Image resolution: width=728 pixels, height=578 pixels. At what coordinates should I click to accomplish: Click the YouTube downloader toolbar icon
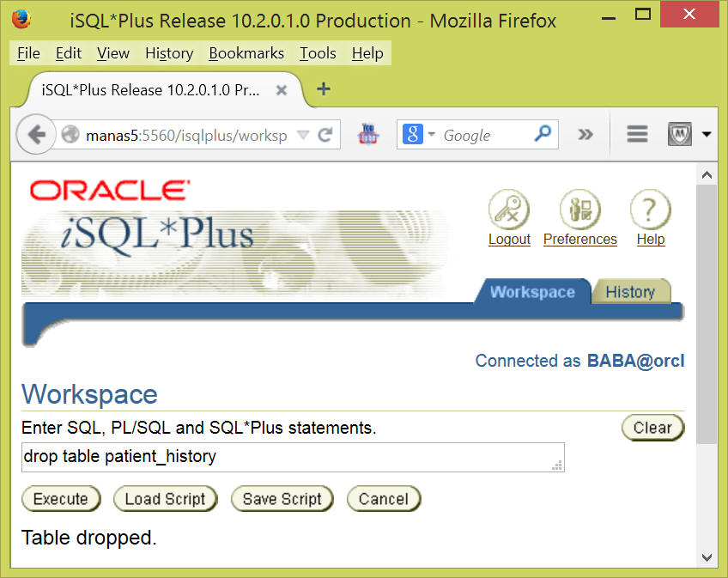(x=368, y=134)
